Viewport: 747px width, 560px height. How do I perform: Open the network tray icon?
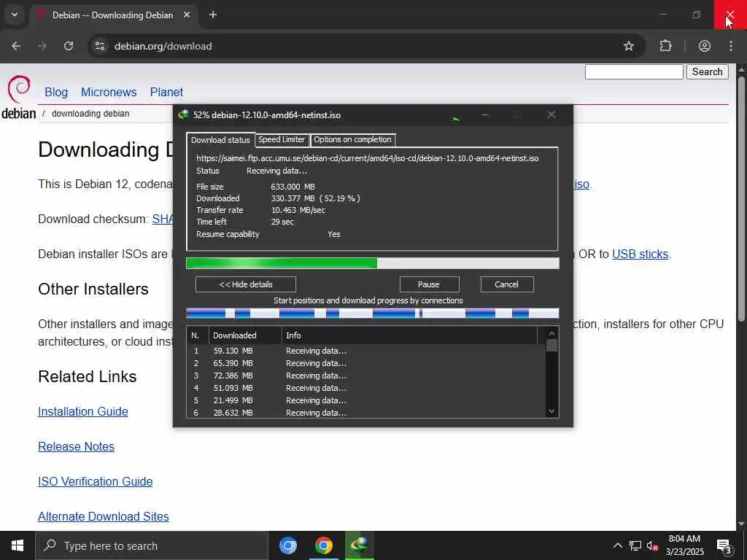coord(635,545)
